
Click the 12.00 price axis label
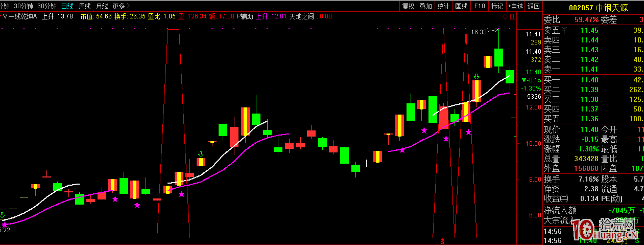click(534, 107)
